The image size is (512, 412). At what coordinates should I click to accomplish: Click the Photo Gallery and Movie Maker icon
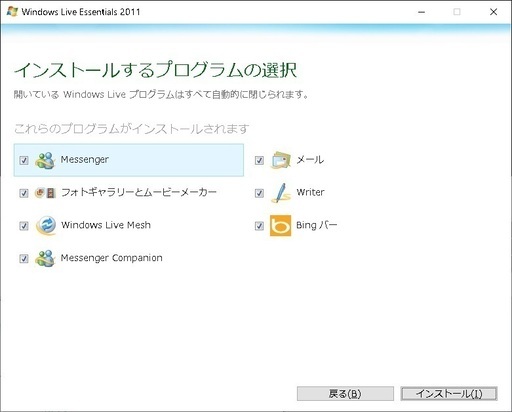(x=45, y=193)
